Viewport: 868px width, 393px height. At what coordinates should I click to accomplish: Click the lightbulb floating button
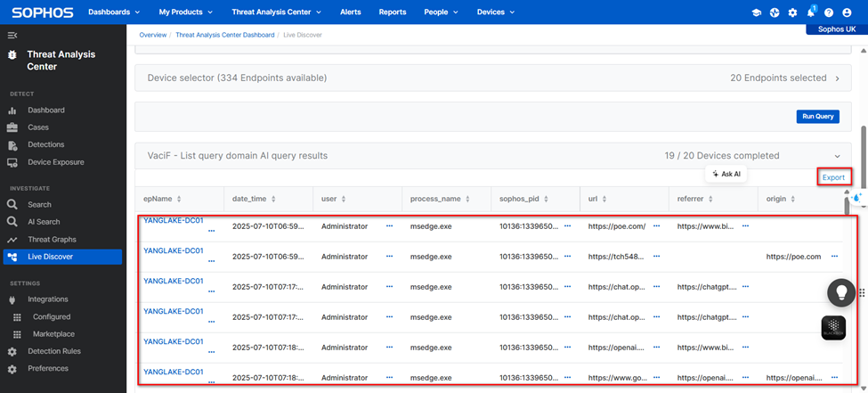[x=841, y=292]
